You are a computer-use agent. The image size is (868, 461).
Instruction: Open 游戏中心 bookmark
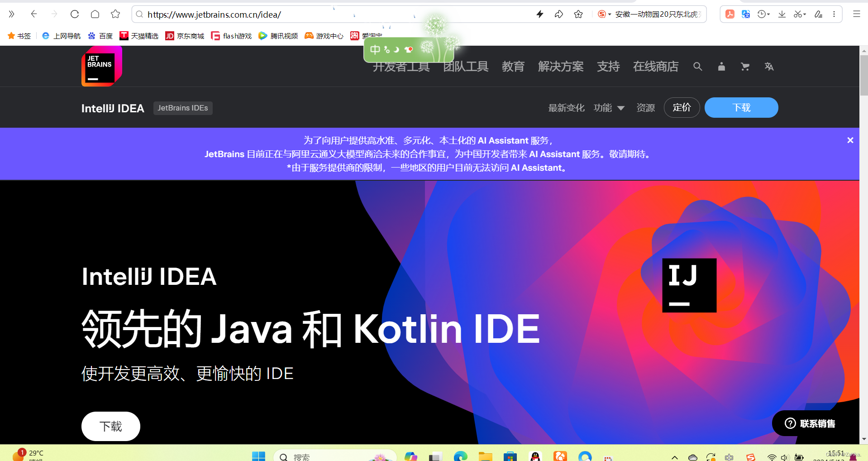pos(324,36)
